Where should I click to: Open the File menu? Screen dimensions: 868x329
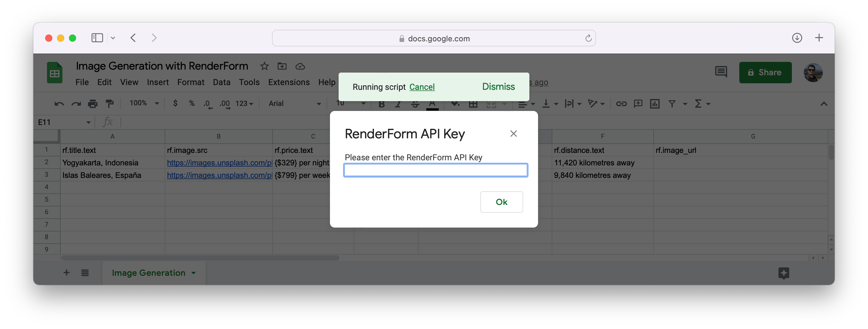click(82, 82)
